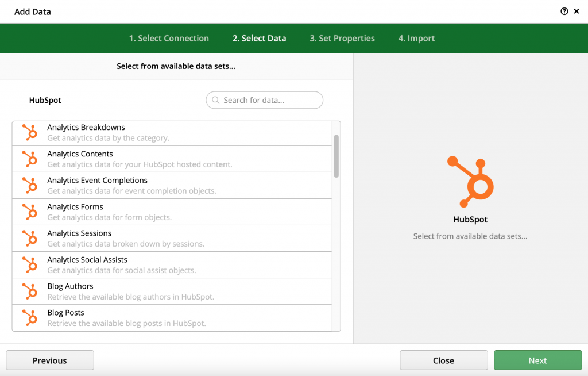The width and height of the screenshot is (588, 376).
Task: Click the Close button
Action: click(x=444, y=360)
